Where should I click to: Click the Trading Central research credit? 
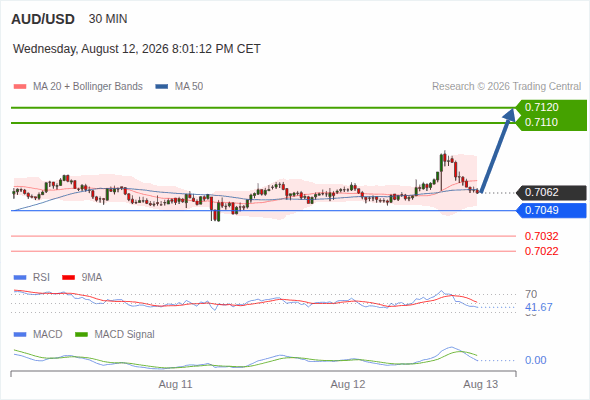pos(506,87)
